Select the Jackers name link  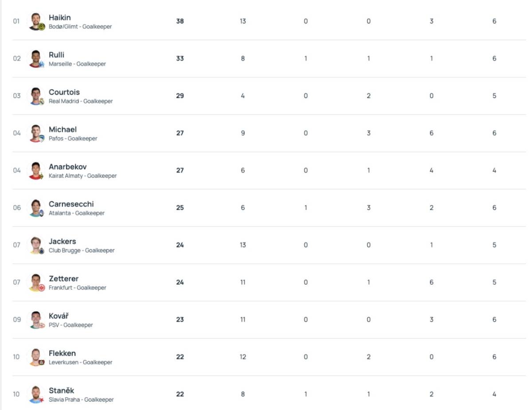(x=62, y=241)
